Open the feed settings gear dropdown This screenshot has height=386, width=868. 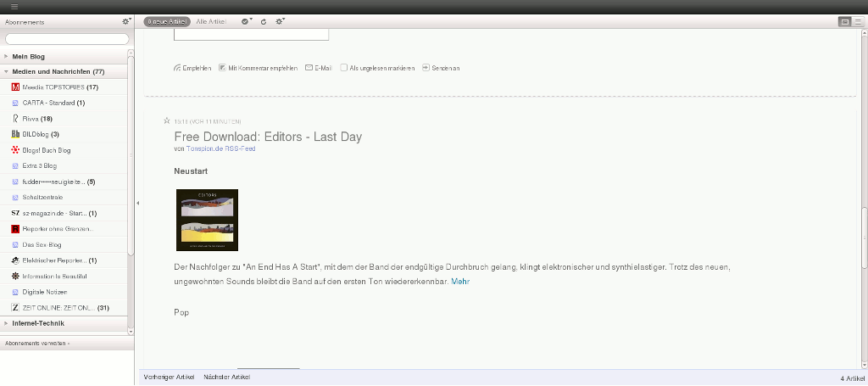(x=280, y=21)
